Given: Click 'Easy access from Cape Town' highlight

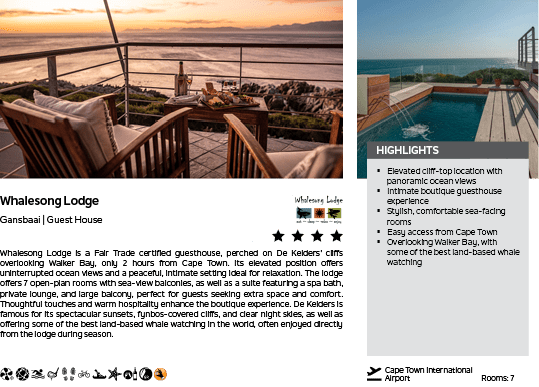Looking at the screenshot, I should 442,232.
